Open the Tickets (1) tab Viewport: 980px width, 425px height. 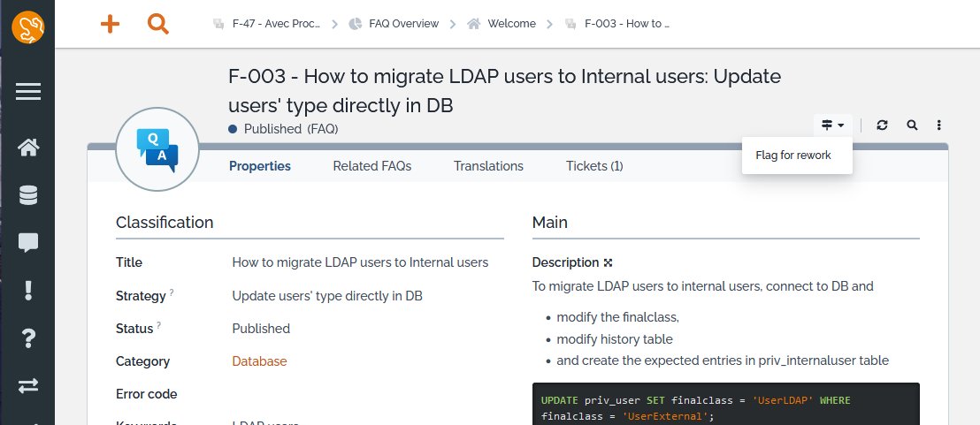(594, 166)
